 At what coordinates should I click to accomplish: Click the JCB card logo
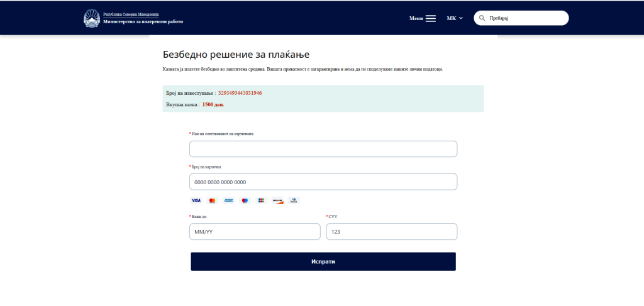tap(261, 200)
